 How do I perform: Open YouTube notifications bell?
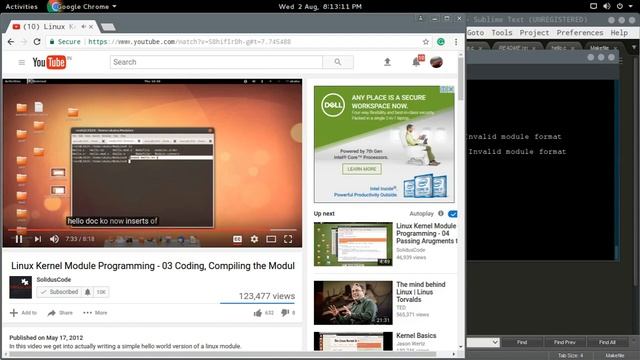(x=416, y=62)
